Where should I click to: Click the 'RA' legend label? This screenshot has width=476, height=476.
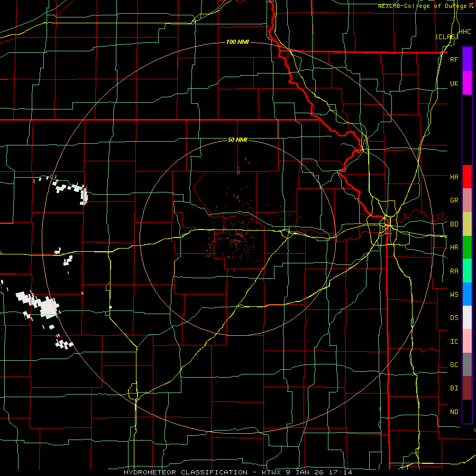click(x=454, y=271)
